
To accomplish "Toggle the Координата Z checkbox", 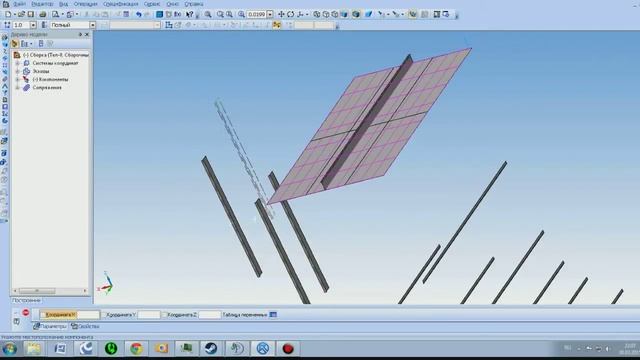I will point(164,315).
